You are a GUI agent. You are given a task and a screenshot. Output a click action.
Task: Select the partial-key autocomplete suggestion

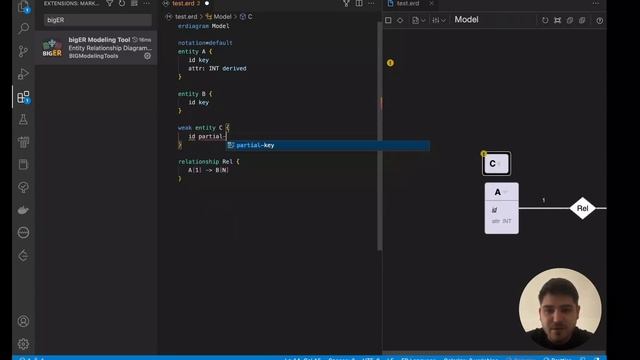328,145
